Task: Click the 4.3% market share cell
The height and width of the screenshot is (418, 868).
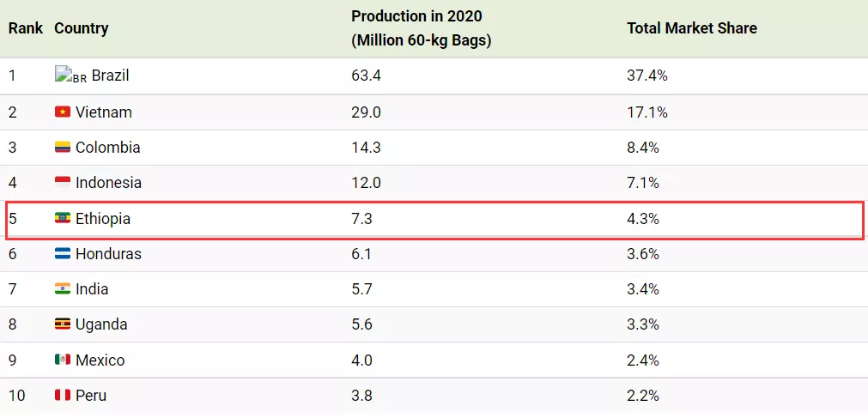Action: tap(643, 219)
